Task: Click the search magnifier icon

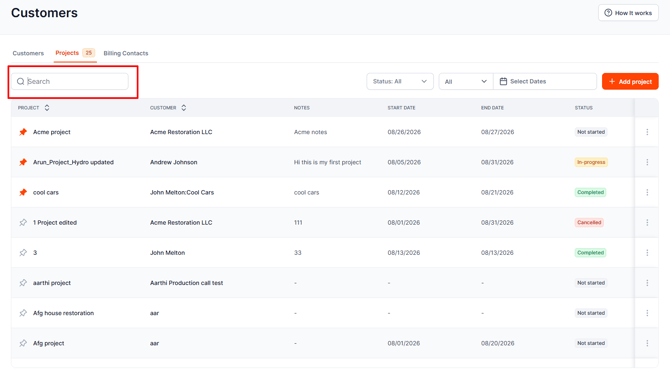Action: [21, 82]
